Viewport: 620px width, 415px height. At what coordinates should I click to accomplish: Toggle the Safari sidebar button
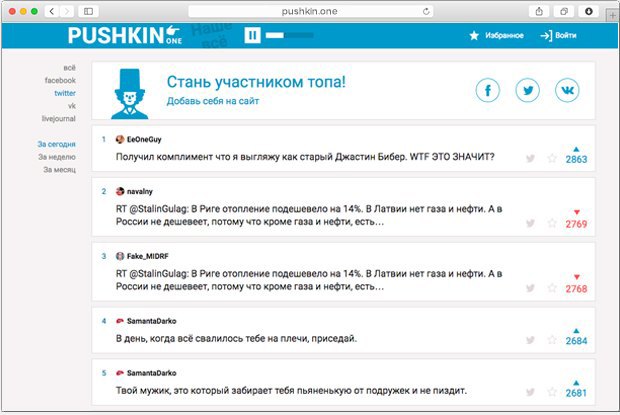click(89, 11)
